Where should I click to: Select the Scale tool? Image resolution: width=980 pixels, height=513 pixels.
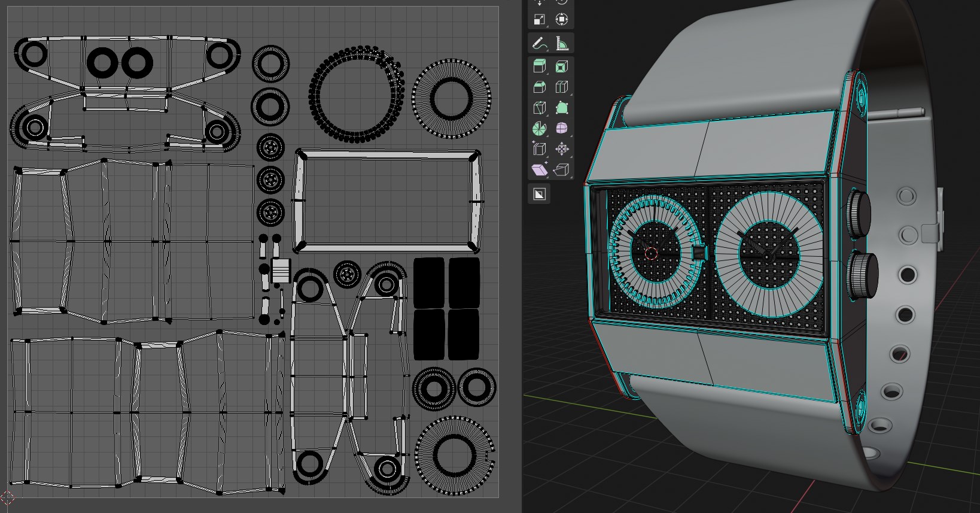[539, 19]
